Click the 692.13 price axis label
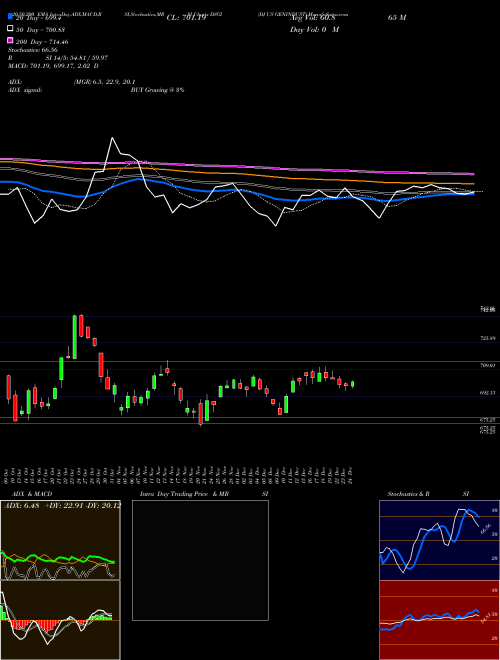The width and height of the screenshot is (500, 660). (488, 392)
